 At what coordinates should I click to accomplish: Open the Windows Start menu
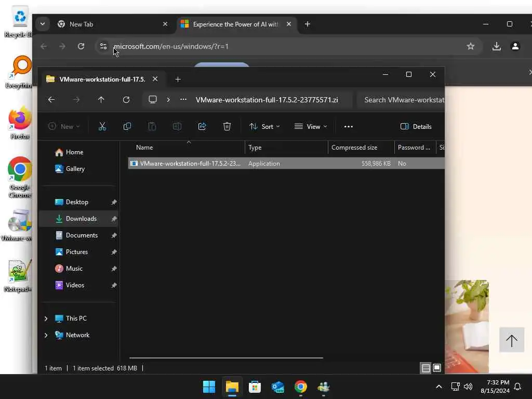click(209, 387)
